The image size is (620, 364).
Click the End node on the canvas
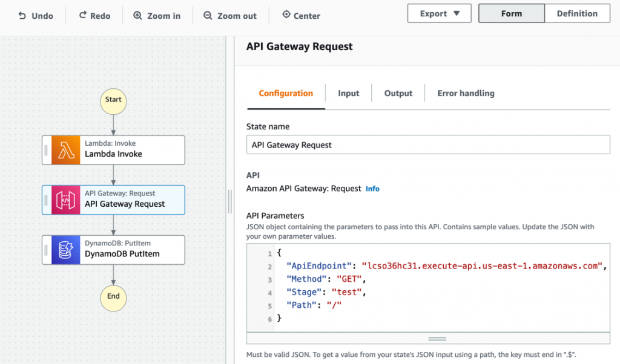[x=113, y=298]
